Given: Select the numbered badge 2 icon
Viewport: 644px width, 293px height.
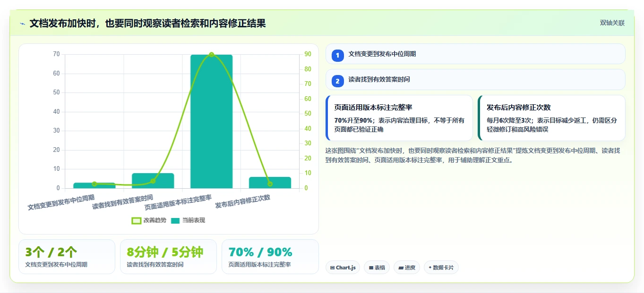Looking at the screenshot, I should pos(337,81).
